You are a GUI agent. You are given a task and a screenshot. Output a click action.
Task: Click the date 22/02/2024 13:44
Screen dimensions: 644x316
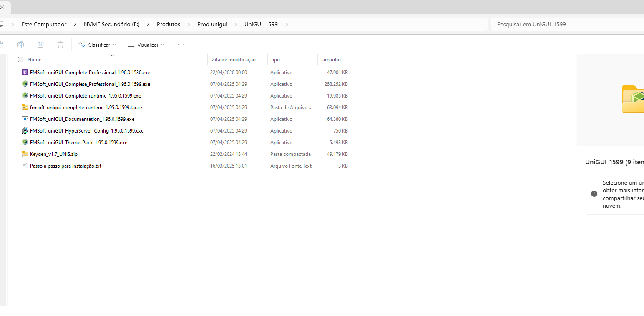(229, 154)
